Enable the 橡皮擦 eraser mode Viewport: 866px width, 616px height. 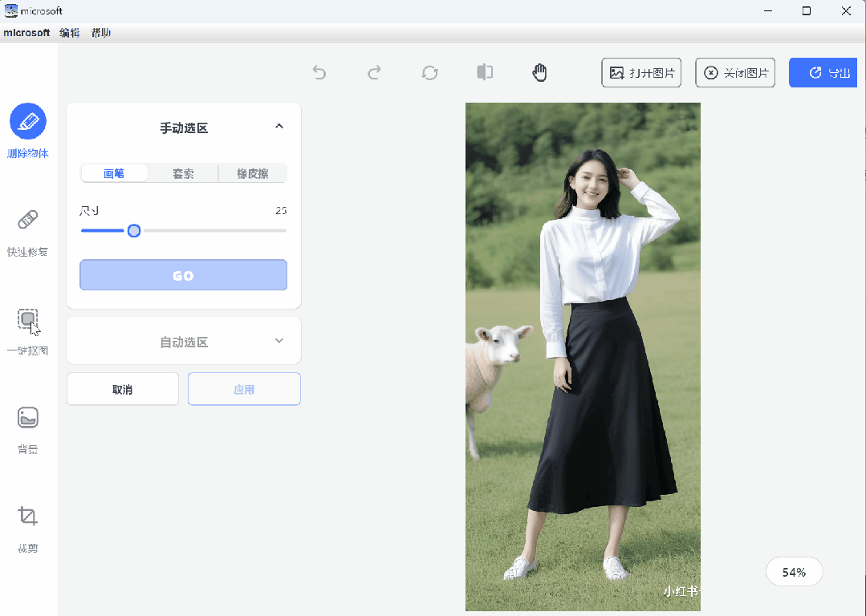252,173
